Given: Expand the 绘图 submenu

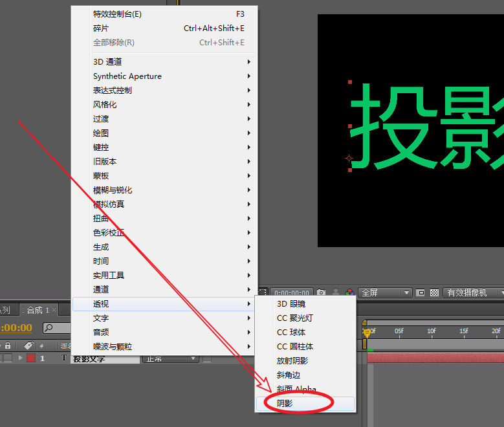Looking at the screenshot, I should pyautogui.click(x=164, y=133).
